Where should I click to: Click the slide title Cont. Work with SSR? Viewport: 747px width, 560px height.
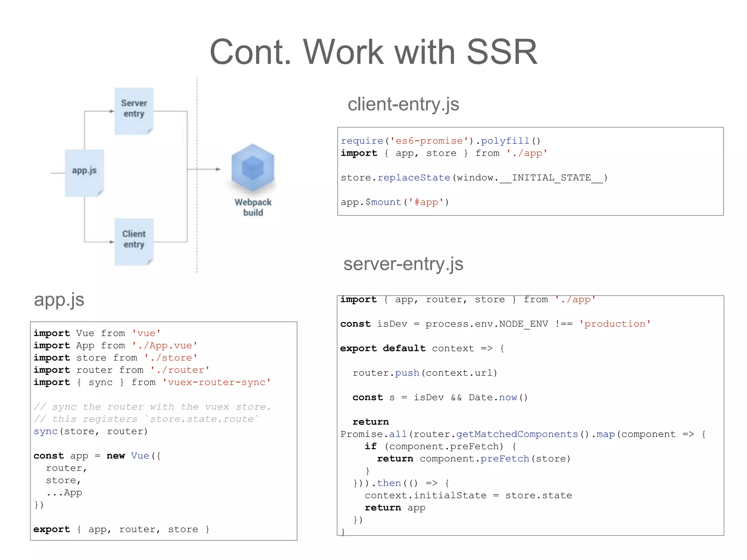pyautogui.click(x=373, y=52)
